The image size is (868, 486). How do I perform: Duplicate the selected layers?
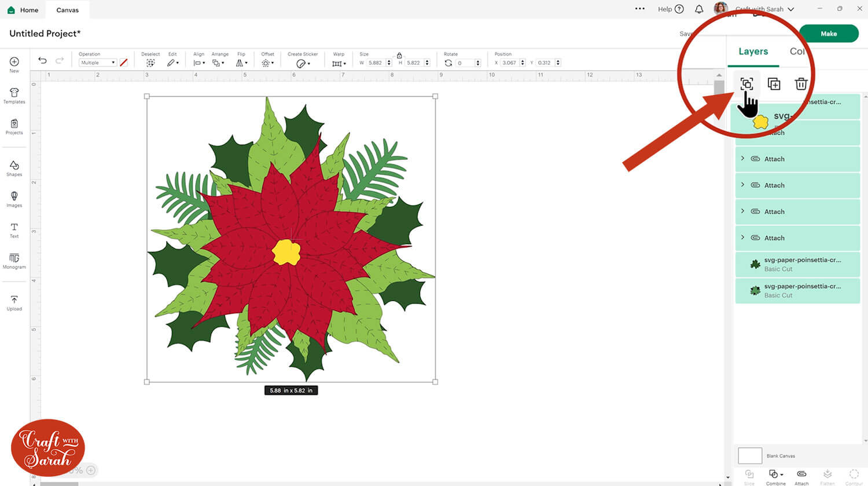click(774, 84)
